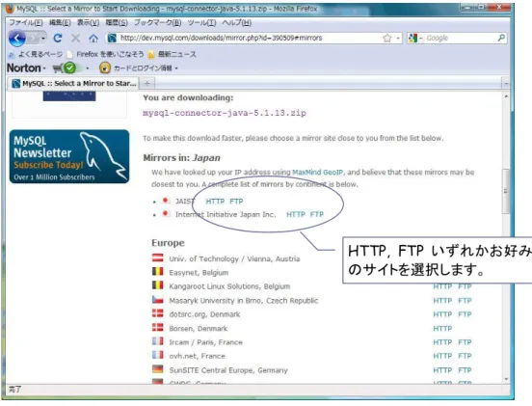This screenshot has width=532, height=406.
Task: Go back with the browser Back arrow
Action: 17,38
